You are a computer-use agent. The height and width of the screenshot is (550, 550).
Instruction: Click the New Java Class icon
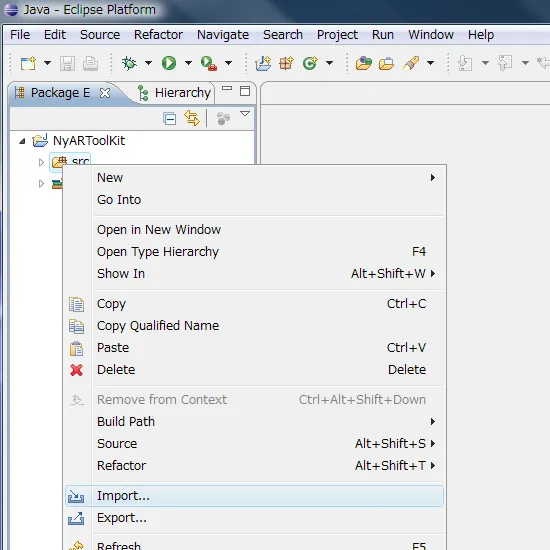310,63
